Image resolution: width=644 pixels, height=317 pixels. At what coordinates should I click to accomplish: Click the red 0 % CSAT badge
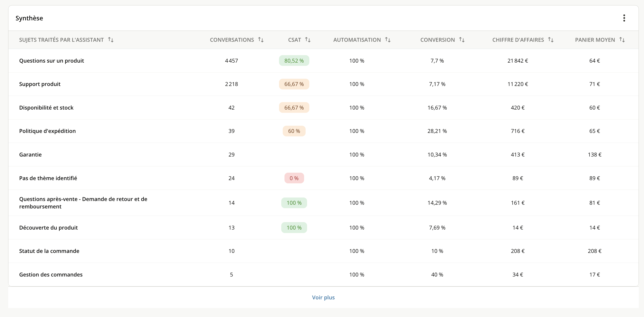pyautogui.click(x=294, y=178)
